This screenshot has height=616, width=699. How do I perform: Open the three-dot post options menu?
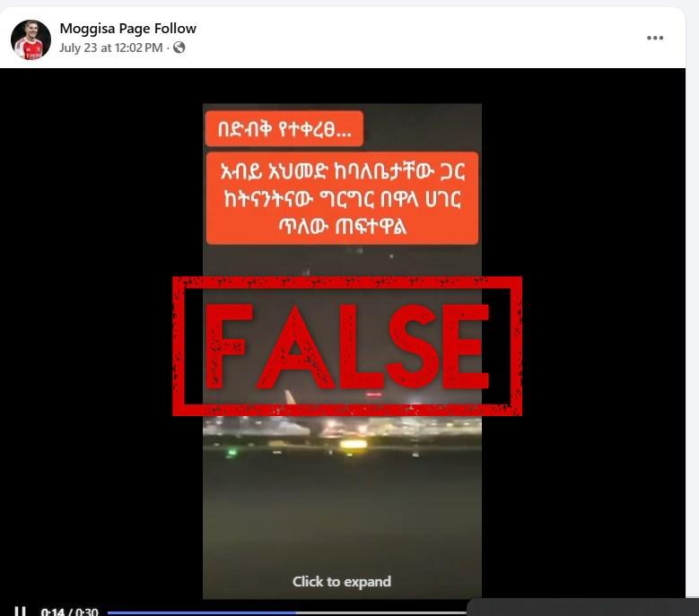(x=655, y=38)
